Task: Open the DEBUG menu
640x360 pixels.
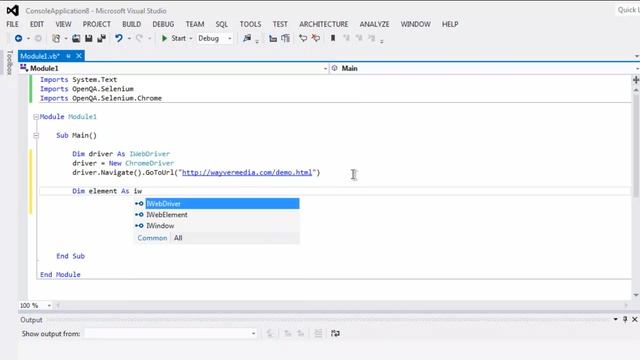Action: (163, 24)
